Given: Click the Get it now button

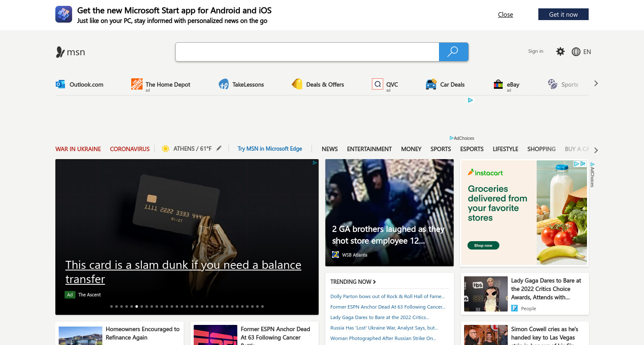Looking at the screenshot, I should point(563,14).
